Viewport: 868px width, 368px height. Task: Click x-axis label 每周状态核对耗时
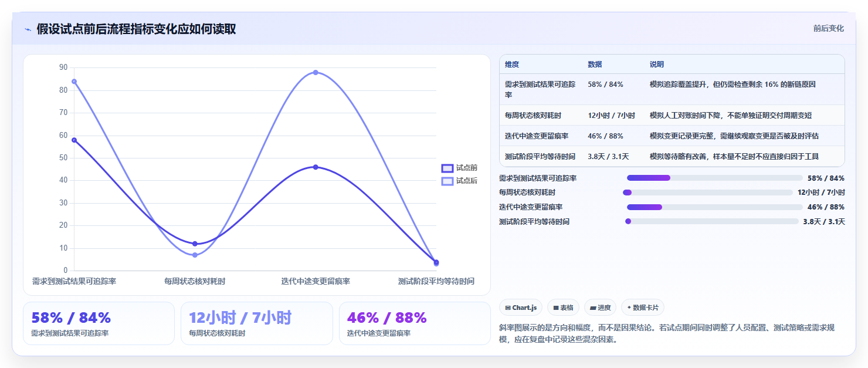pos(195,281)
